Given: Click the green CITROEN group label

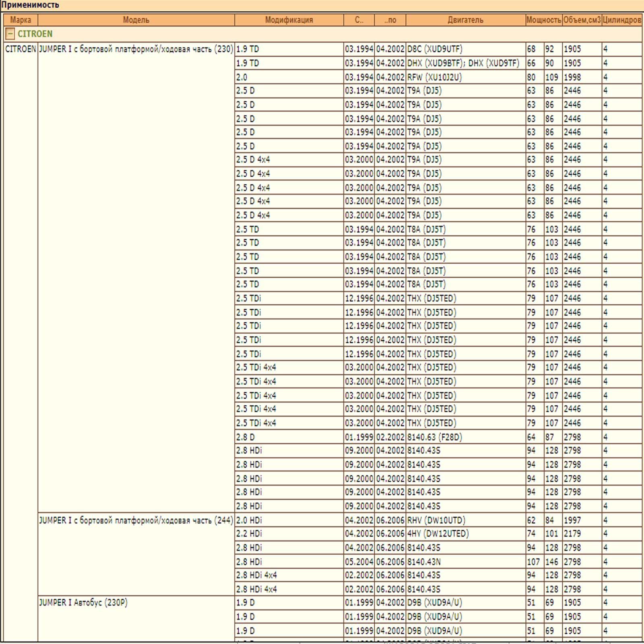Looking at the screenshot, I should 35,34.
